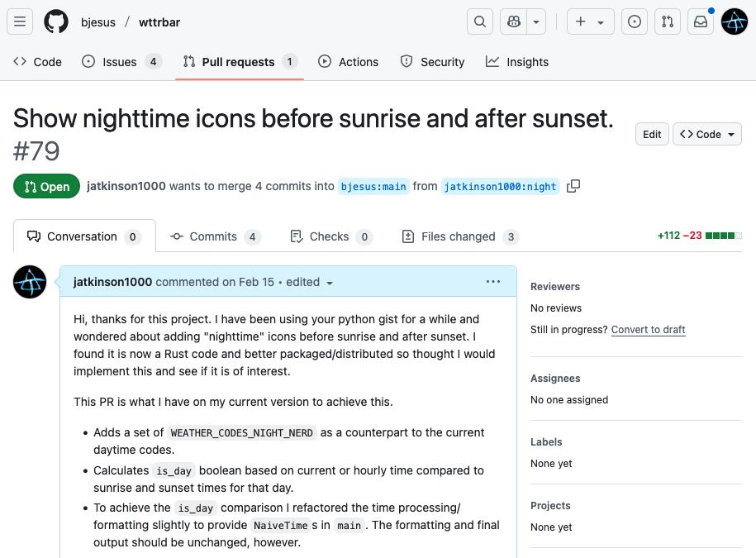This screenshot has width=756, height=558.
Task: Switch to the Commits tab
Action: [214, 236]
